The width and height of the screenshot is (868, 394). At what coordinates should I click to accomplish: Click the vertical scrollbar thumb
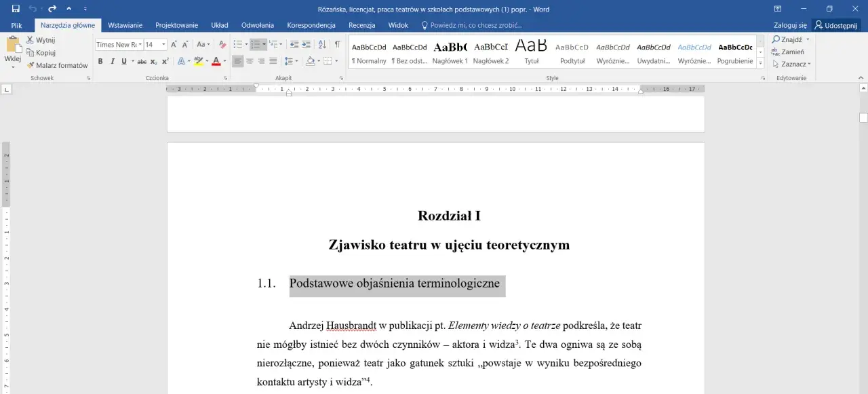[863, 118]
